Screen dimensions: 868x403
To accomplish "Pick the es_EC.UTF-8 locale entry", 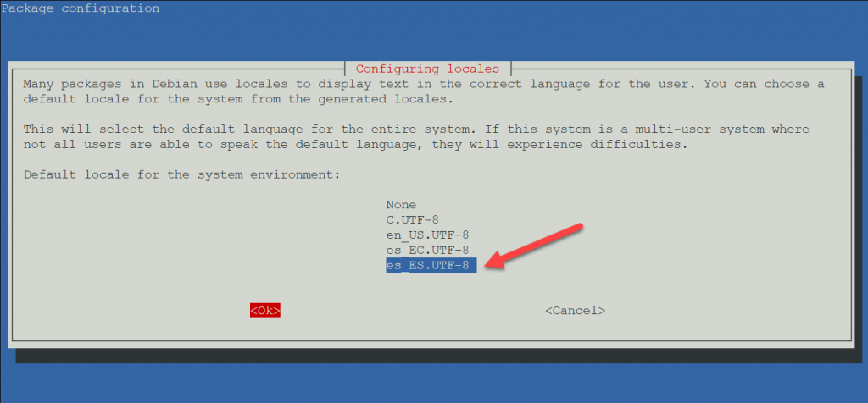I will [427, 250].
